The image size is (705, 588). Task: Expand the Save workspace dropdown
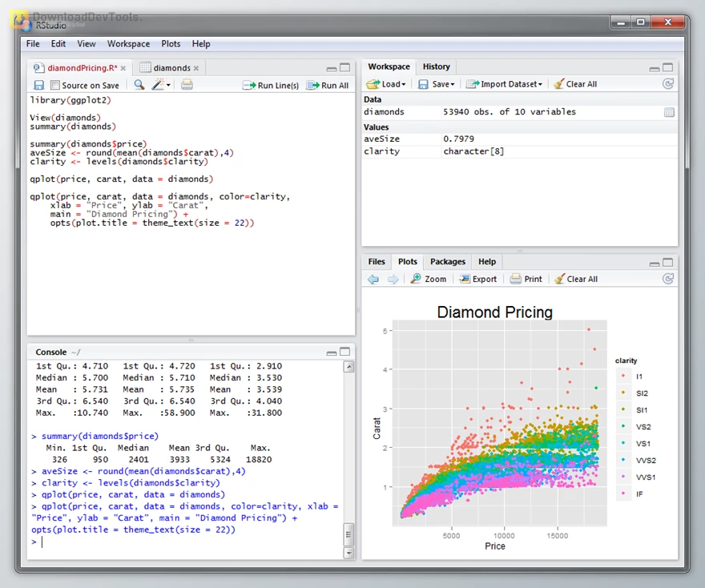(437, 84)
